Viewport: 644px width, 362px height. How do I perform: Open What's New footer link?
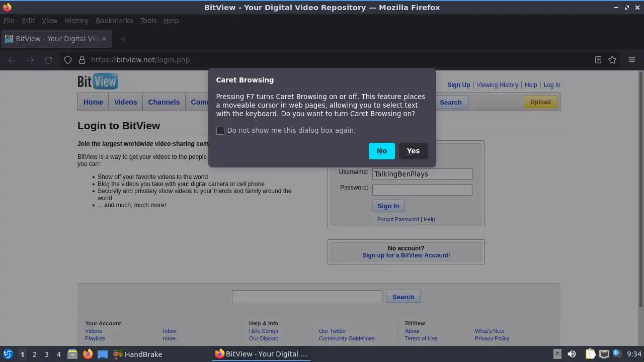490,331
